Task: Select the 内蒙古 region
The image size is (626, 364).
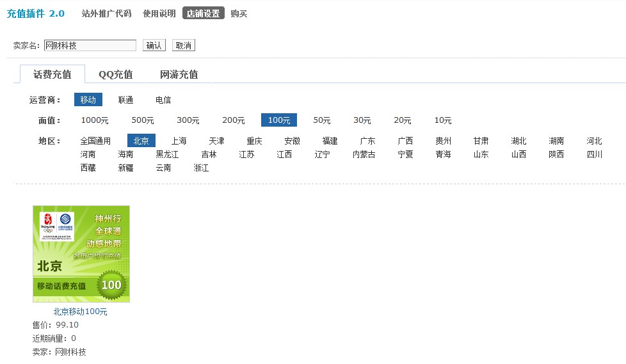Action: pyautogui.click(x=364, y=154)
